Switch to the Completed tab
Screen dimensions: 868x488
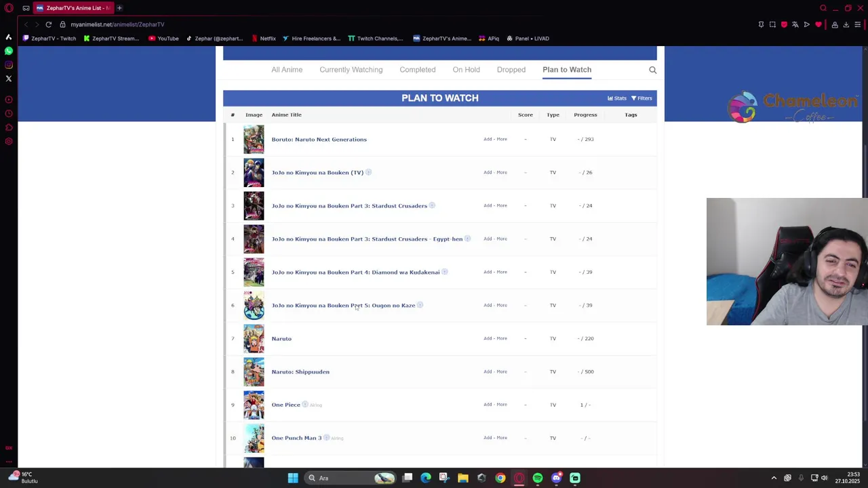click(418, 70)
